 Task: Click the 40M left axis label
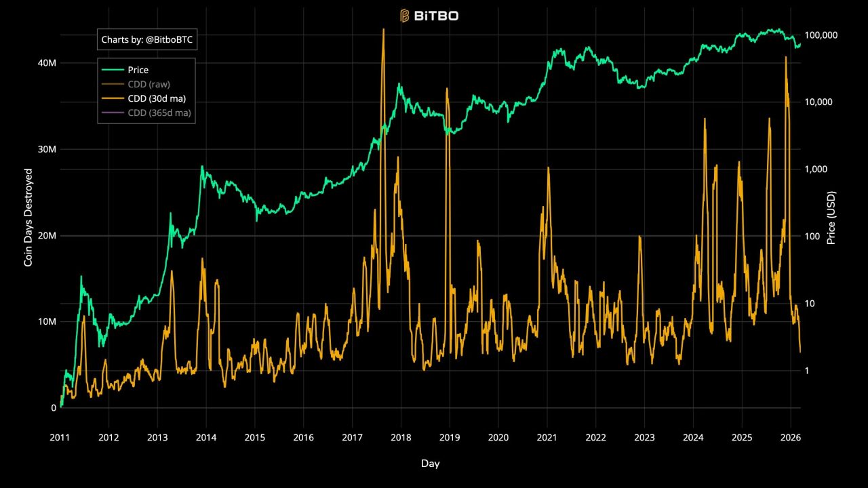pyautogui.click(x=47, y=62)
